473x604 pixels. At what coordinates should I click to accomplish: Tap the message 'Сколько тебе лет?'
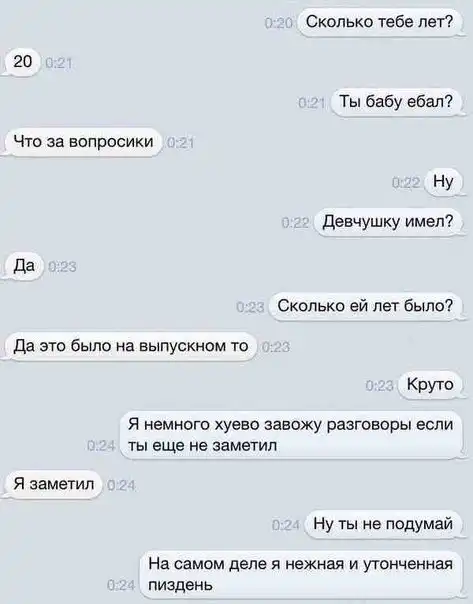point(380,22)
